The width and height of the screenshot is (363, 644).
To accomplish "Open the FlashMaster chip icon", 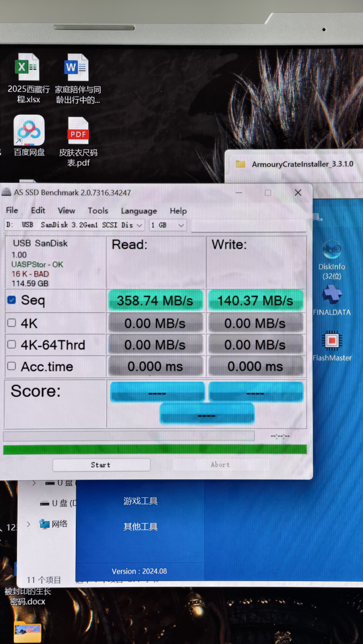I will 332,340.
